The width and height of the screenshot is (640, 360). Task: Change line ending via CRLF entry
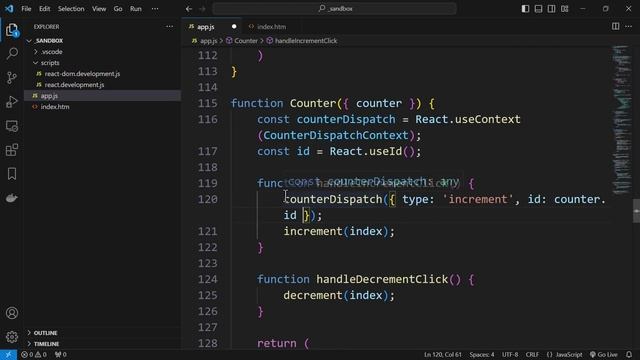(x=532, y=355)
